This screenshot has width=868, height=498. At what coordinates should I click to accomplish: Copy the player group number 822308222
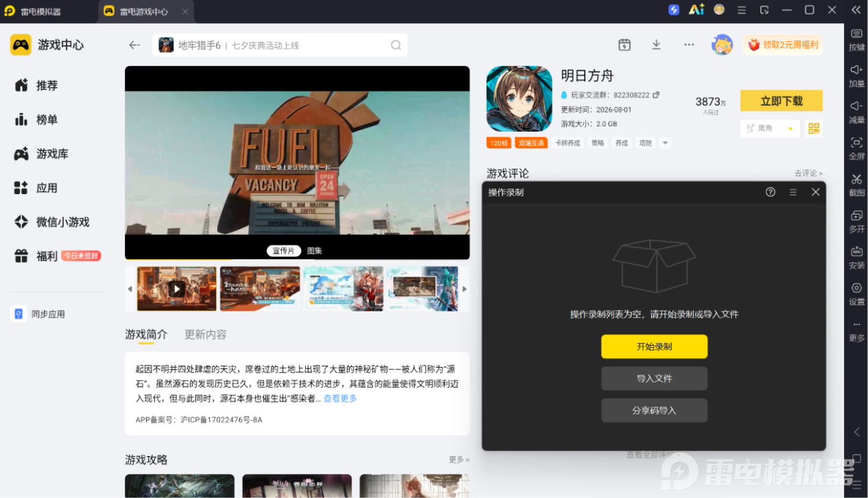click(656, 95)
